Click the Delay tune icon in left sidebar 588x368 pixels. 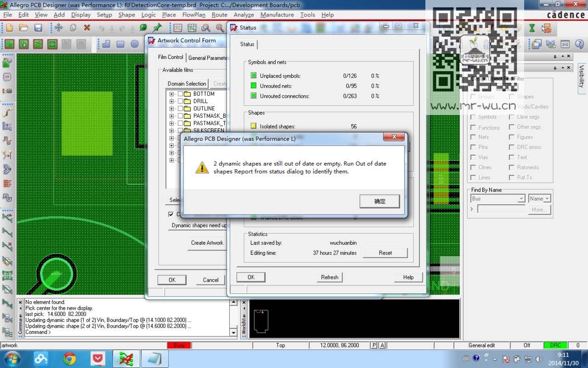pyautogui.click(x=7, y=140)
